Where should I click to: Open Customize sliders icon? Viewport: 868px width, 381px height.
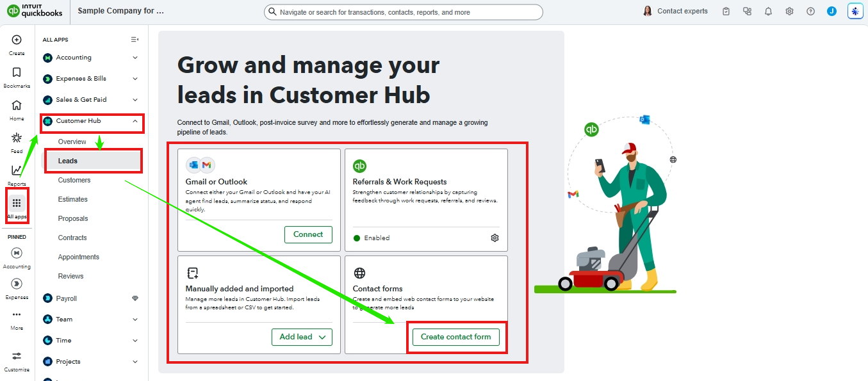point(17,356)
